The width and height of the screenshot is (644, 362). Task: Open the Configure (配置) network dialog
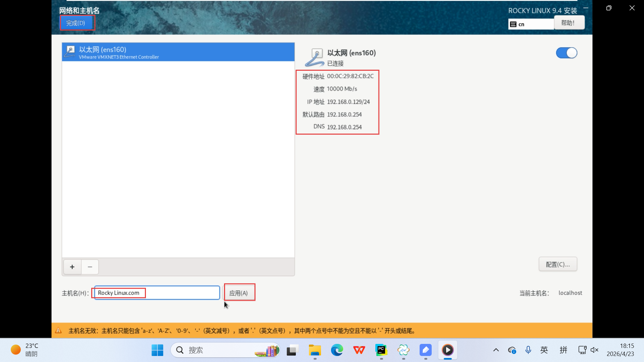(x=557, y=264)
